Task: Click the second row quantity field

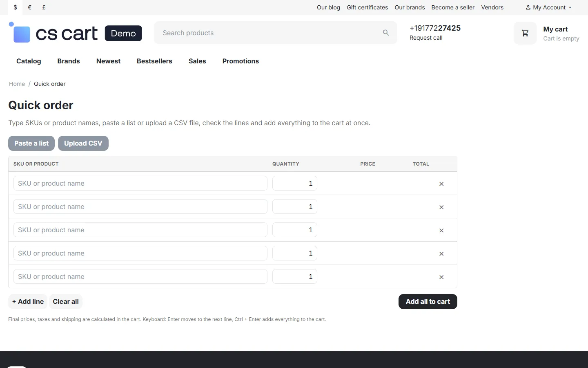Action: pyautogui.click(x=295, y=206)
